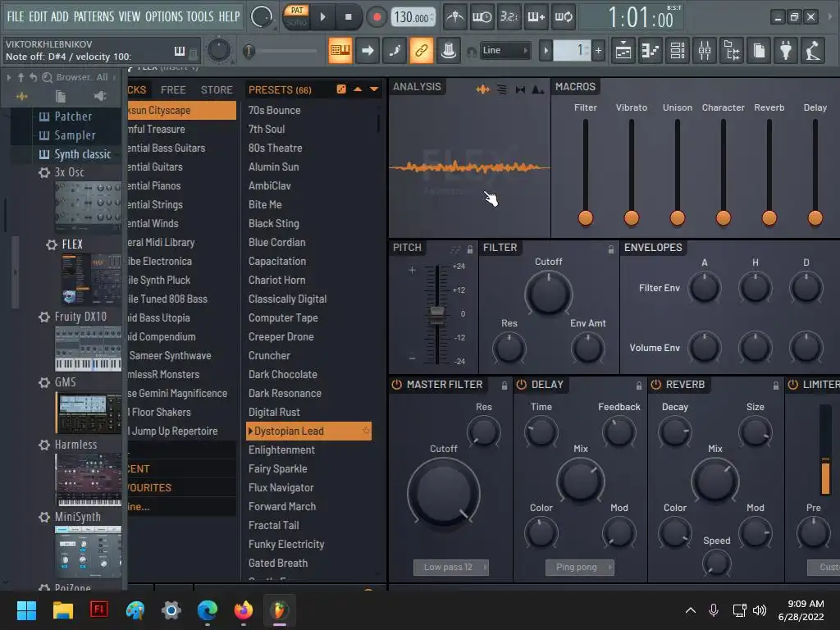
Task: Toggle Limiter power button
Action: coord(793,385)
